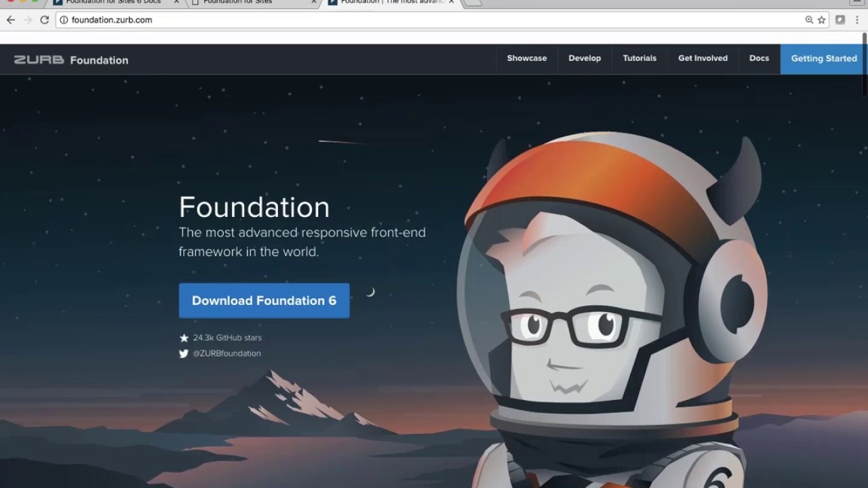Screen dimensions: 868x488
Task: Close the active Foundation tab
Action: point(451,2)
